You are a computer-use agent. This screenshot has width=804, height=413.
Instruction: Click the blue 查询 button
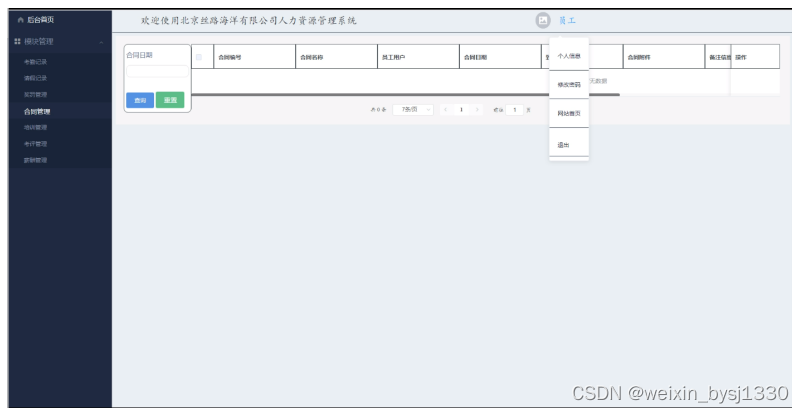point(140,100)
